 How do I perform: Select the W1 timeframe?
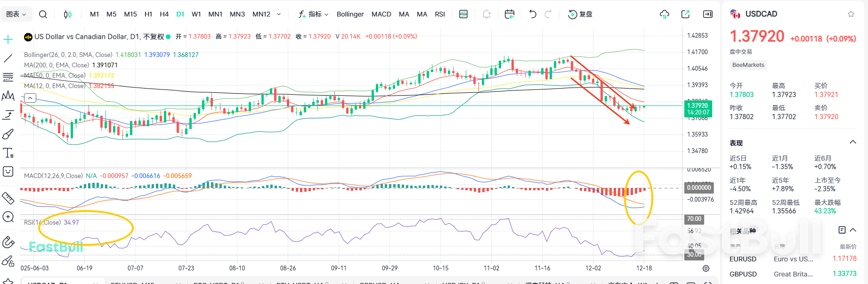tap(196, 14)
